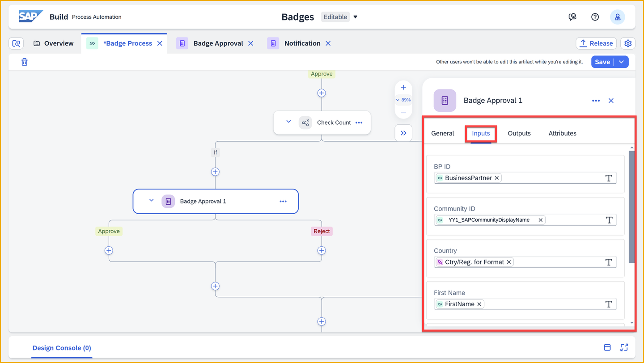Close the Badge Approval tab
Screen dimensions: 644x363
(x=250, y=43)
